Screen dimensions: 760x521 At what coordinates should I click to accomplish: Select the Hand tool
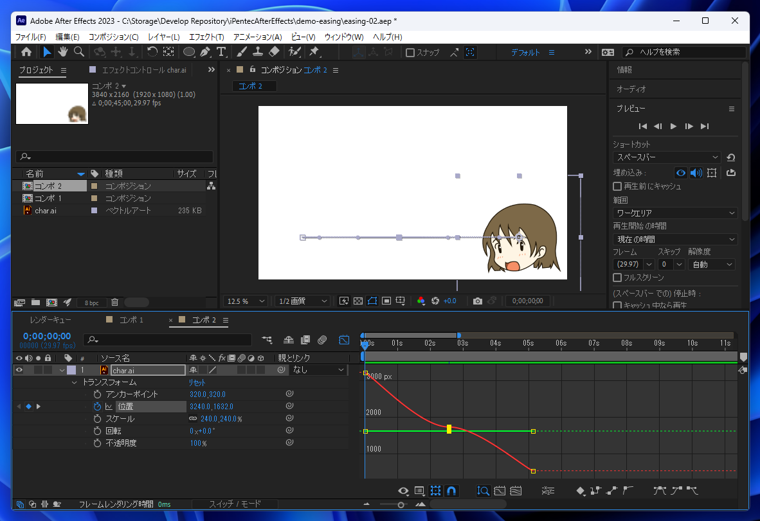(x=63, y=52)
